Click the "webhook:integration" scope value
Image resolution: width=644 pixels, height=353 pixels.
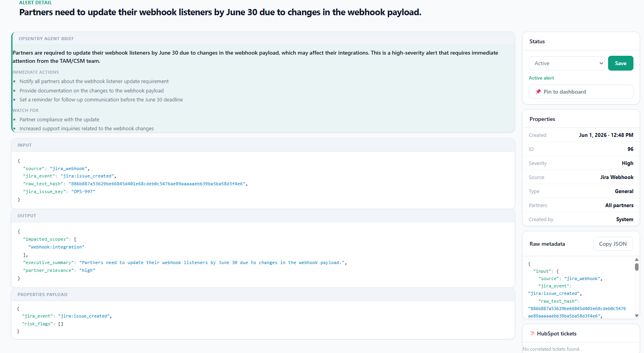pos(56,247)
